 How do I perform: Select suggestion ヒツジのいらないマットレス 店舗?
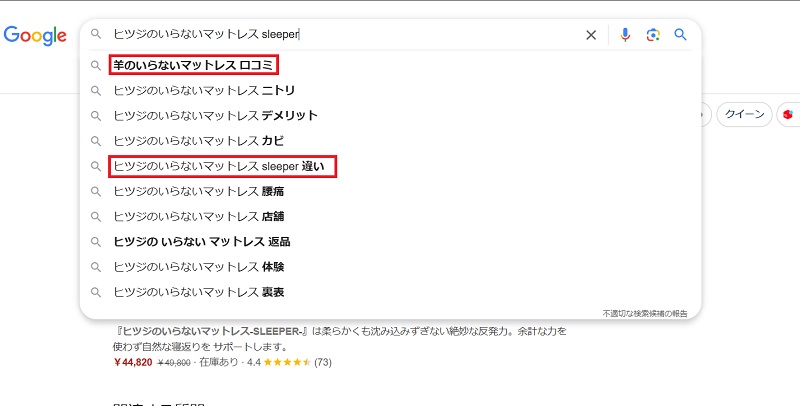coord(198,216)
